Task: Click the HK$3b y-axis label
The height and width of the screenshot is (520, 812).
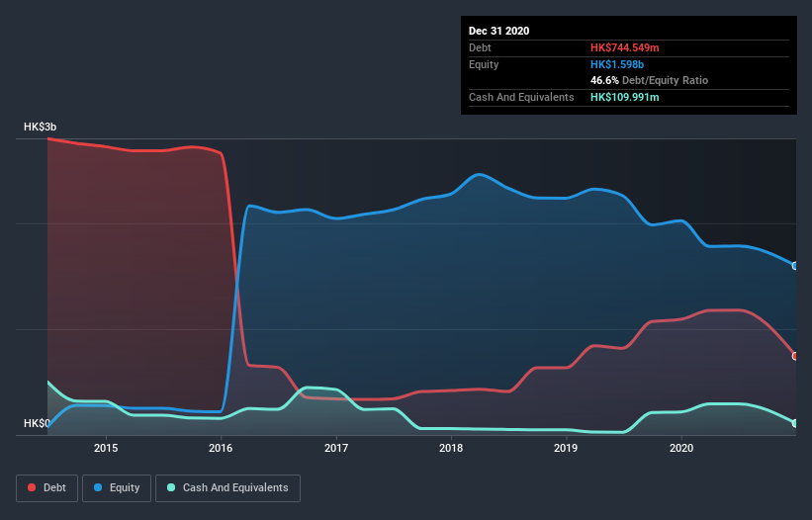Action: [x=40, y=127]
